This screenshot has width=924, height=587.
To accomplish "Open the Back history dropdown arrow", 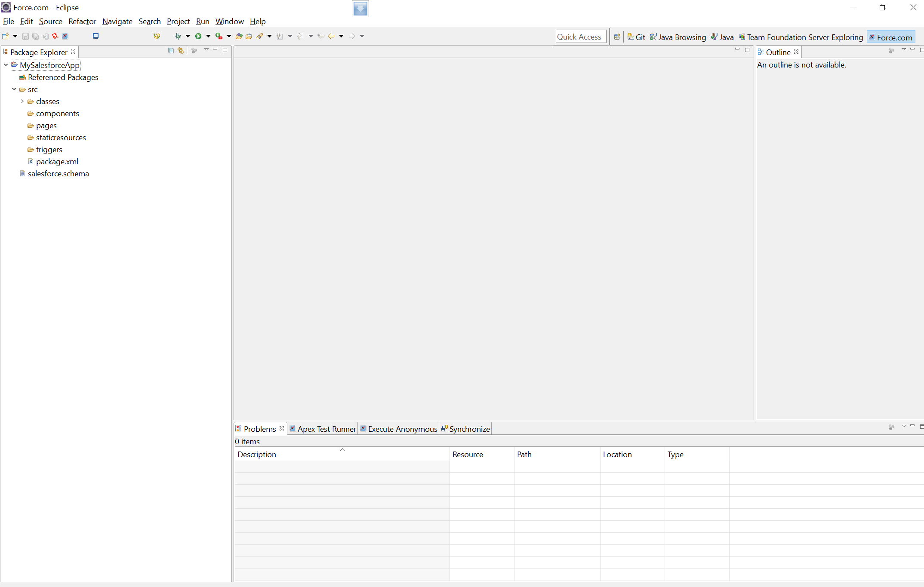I will [x=342, y=36].
